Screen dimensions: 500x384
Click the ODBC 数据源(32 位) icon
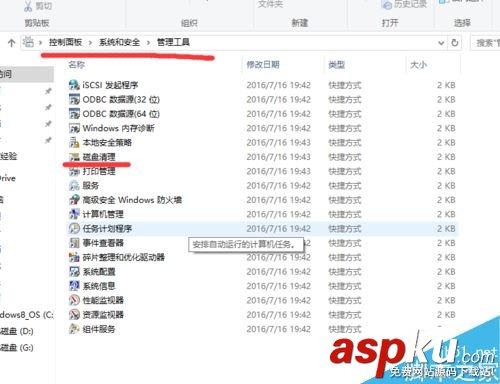point(74,99)
